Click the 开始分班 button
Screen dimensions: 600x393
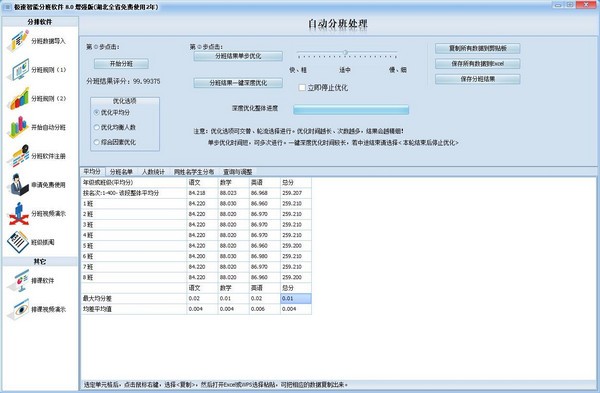[121, 64]
